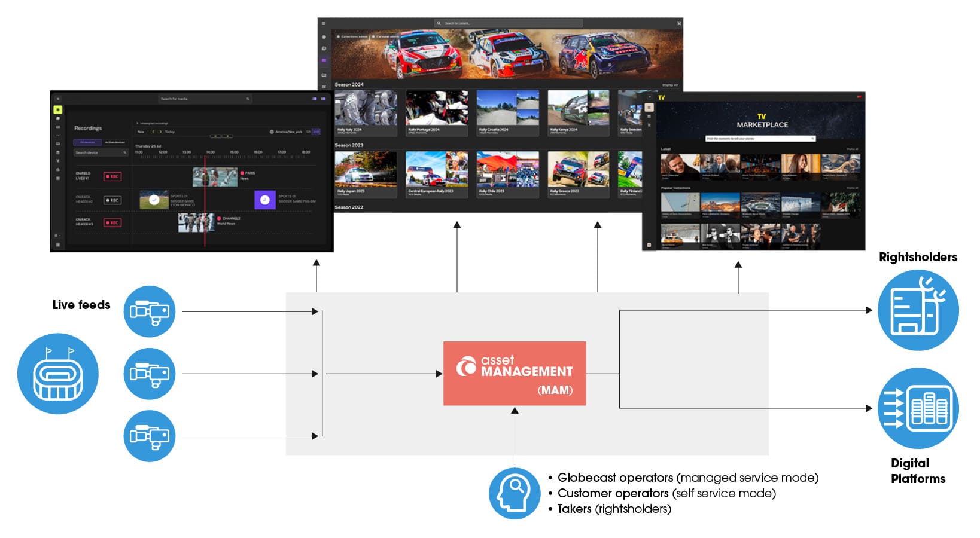
Task: Open yellow taxi thumbnail in Marketplace
Action: click(x=680, y=236)
